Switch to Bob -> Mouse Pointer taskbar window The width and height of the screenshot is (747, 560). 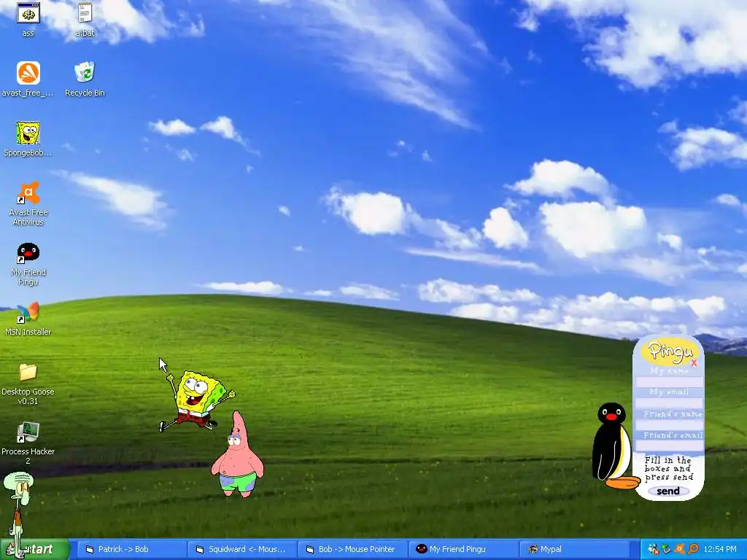(353, 549)
